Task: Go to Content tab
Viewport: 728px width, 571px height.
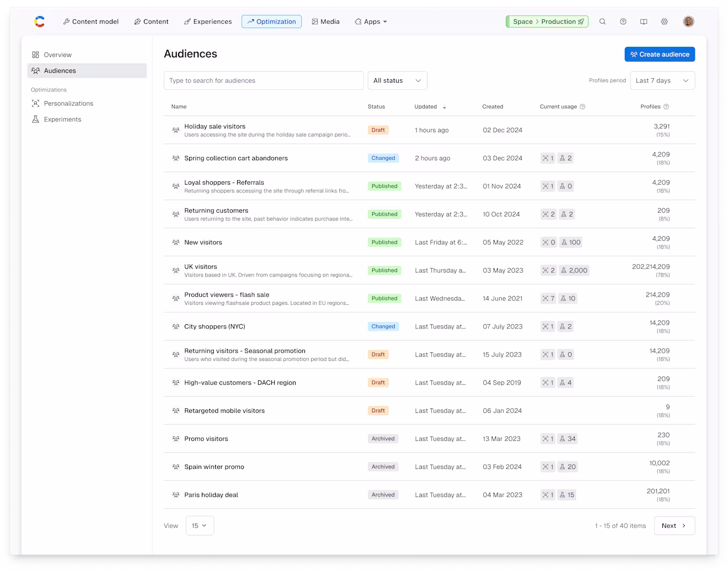Action: click(x=151, y=21)
